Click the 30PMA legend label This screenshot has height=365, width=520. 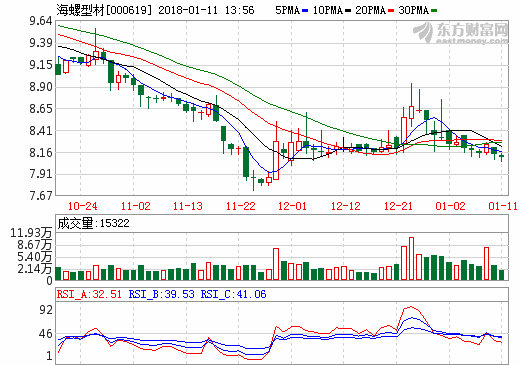(x=413, y=10)
